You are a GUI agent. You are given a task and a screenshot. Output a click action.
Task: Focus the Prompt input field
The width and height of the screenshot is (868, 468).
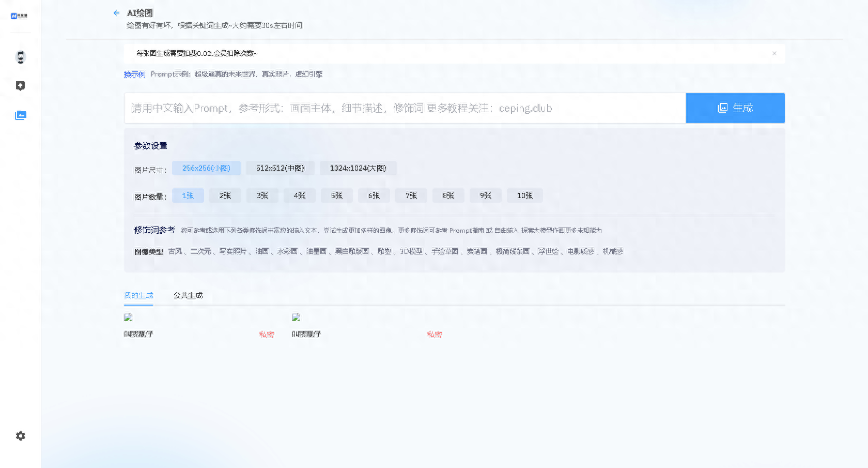[x=405, y=108]
